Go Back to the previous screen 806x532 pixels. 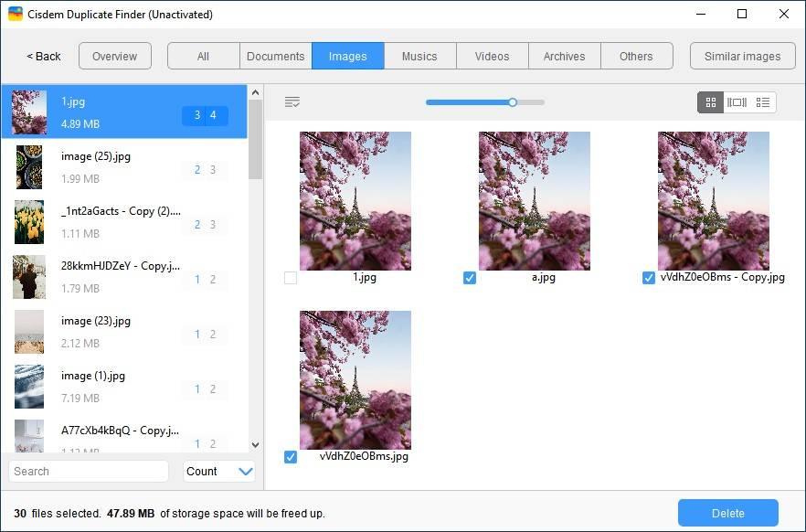44,56
